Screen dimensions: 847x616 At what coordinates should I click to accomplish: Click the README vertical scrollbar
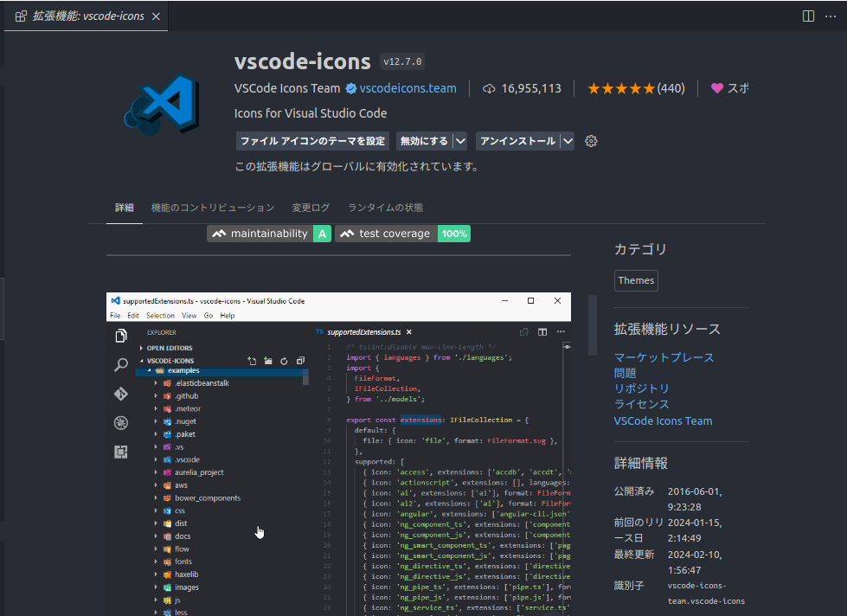pyautogui.click(x=593, y=324)
